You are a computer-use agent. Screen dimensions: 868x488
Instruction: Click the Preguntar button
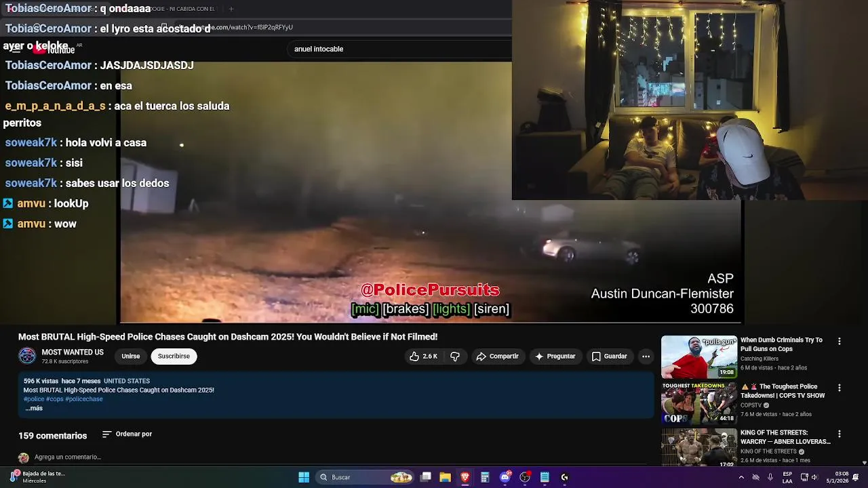555,357
